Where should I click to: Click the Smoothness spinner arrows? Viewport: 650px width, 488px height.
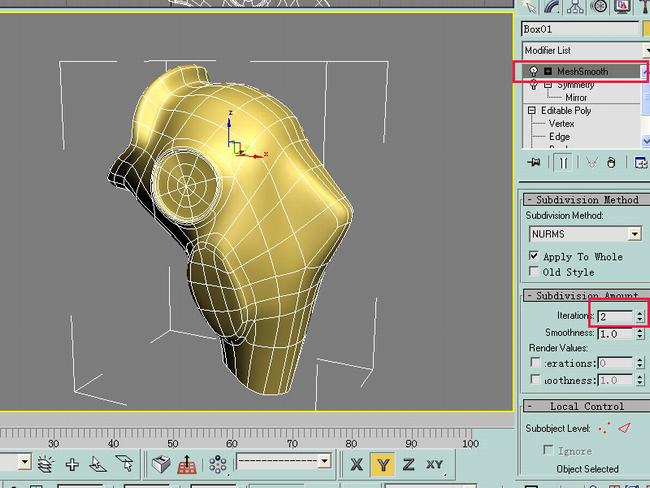pyautogui.click(x=640, y=334)
